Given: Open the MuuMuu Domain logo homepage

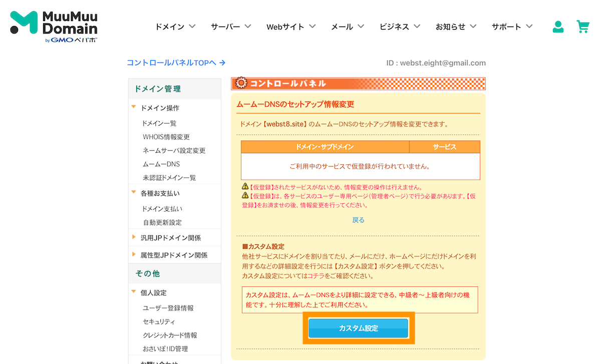Looking at the screenshot, I should tap(54, 27).
